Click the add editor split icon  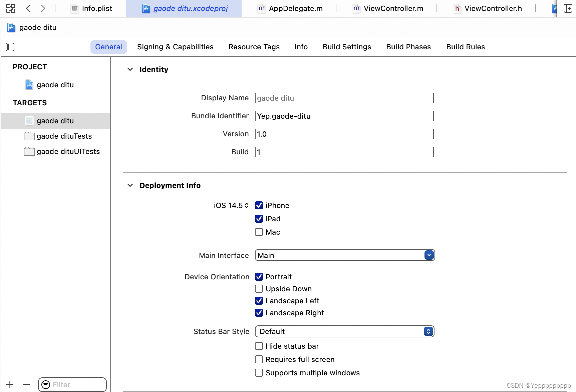pos(568,8)
